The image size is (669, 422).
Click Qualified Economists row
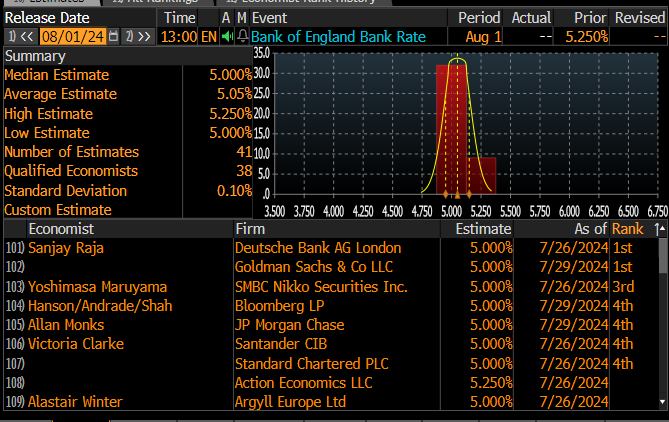point(128,171)
